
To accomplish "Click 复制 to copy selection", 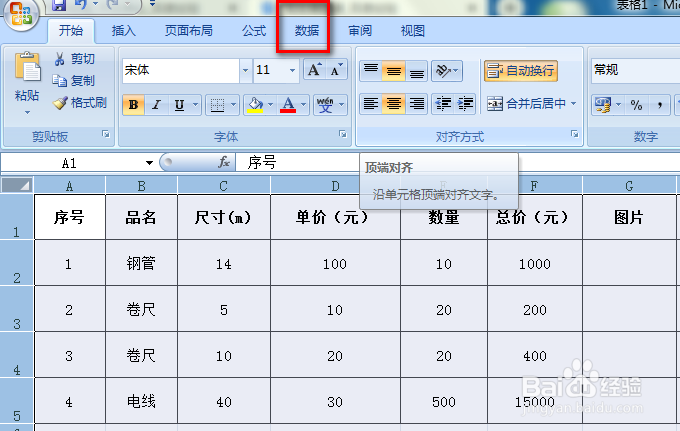I will click(x=74, y=81).
